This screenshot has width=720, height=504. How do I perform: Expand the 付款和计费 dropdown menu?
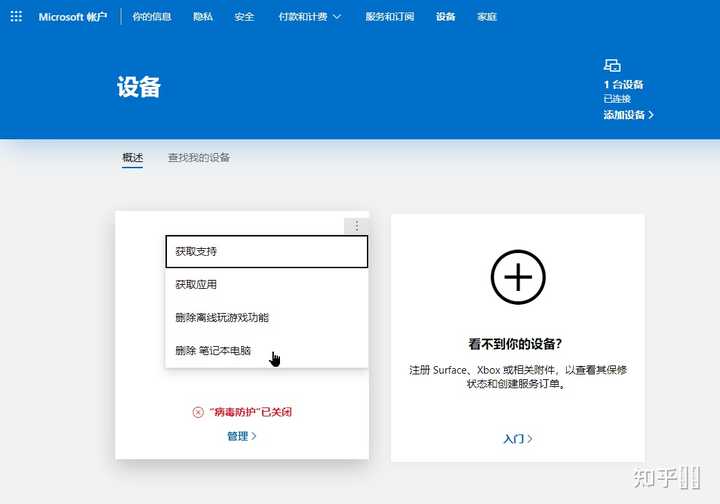click(x=309, y=17)
